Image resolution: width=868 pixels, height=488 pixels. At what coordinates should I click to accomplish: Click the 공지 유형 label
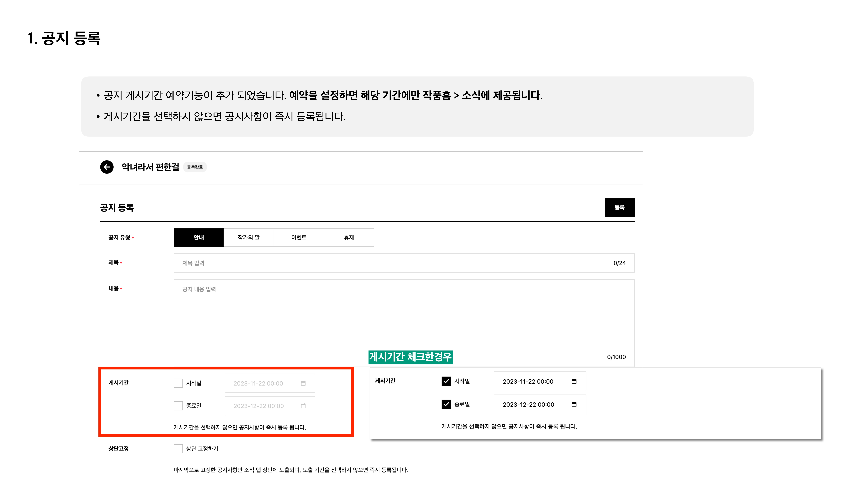pyautogui.click(x=119, y=237)
